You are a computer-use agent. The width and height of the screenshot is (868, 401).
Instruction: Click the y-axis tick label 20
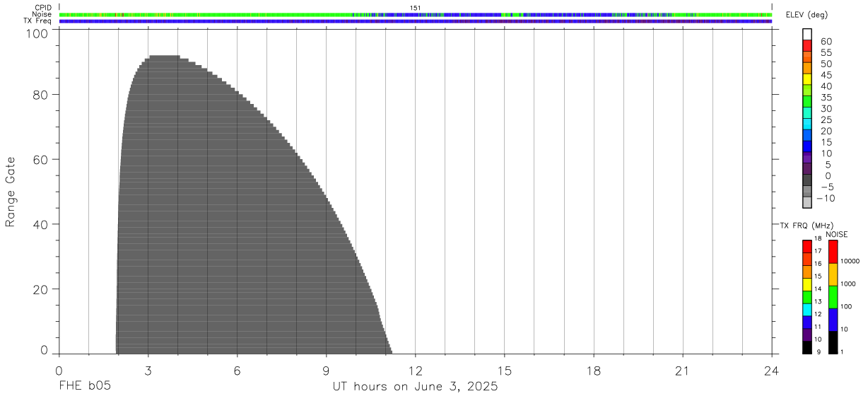tap(40, 289)
